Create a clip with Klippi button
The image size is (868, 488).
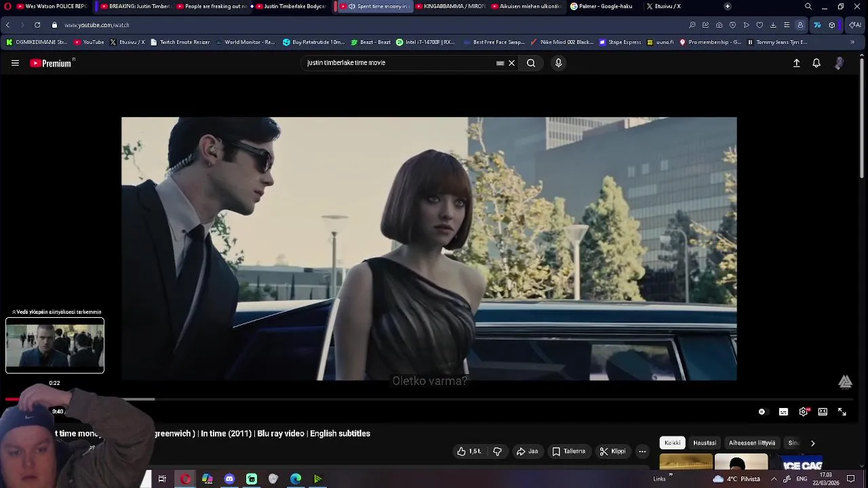612,451
